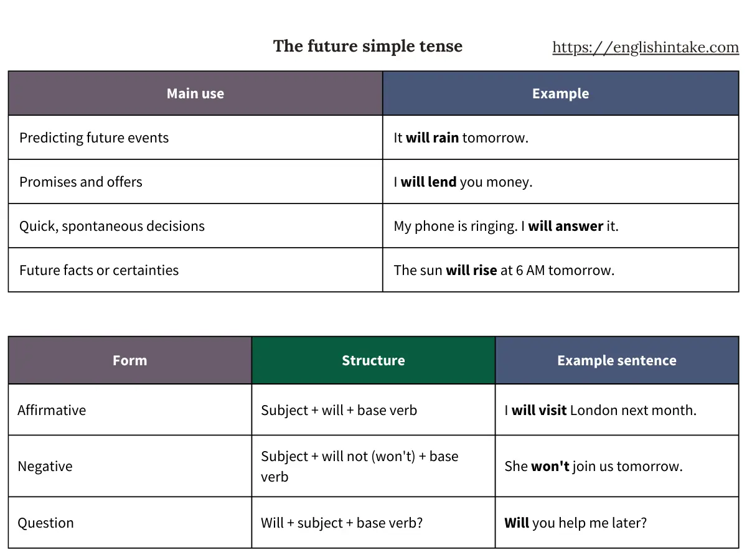The width and height of the screenshot is (747, 560).
Task: Click the 'The sun will rise' example
Action: [x=504, y=270]
